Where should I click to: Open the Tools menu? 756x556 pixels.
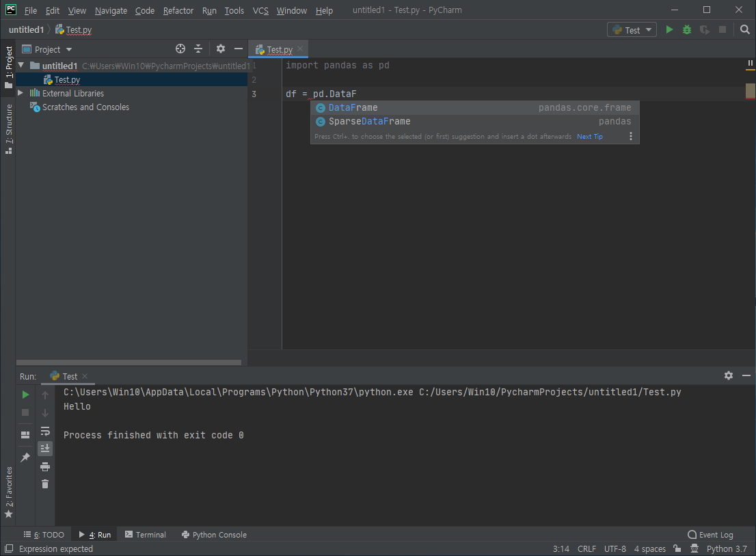[234, 10]
